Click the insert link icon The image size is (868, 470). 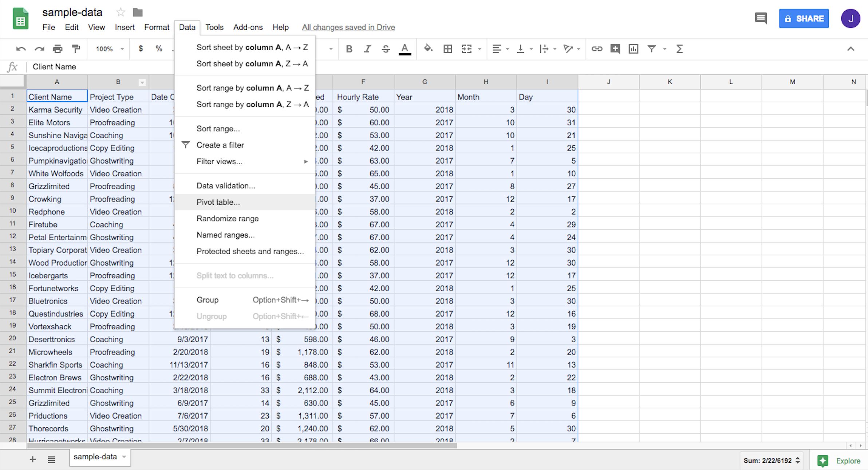[597, 49]
